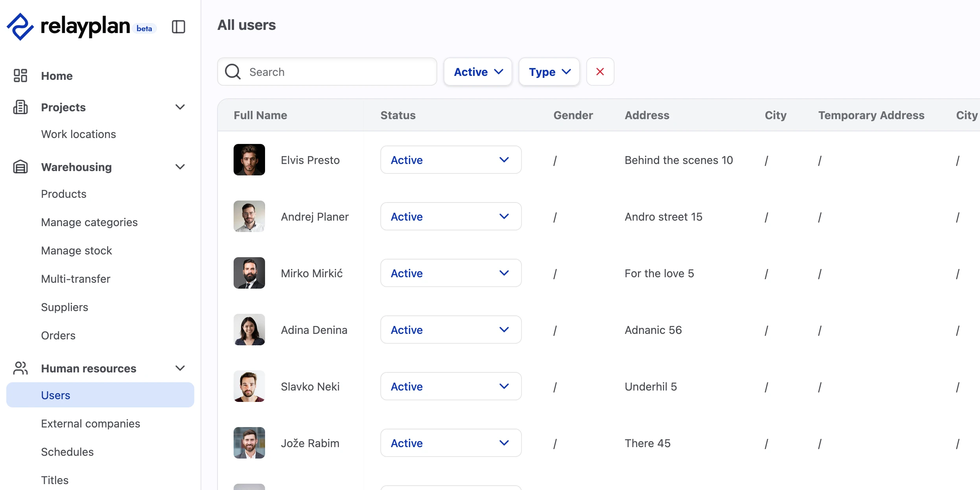The image size is (980, 490).
Task: Click the Status column header
Action: [398, 115]
